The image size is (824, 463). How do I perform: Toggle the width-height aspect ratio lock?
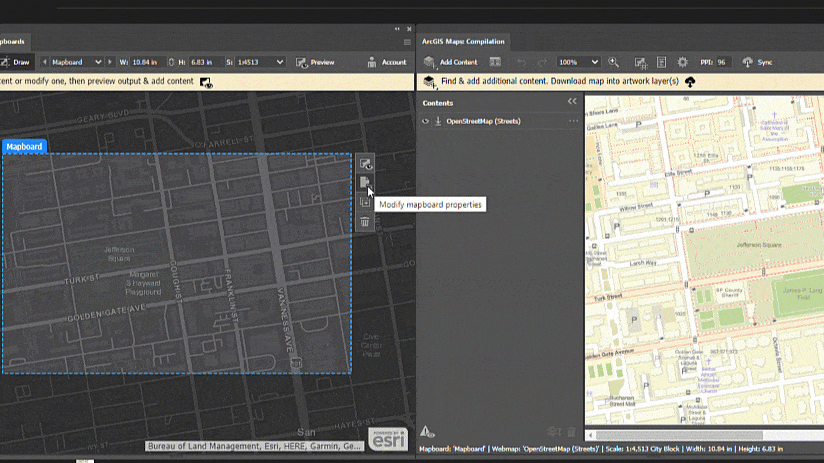171,62
